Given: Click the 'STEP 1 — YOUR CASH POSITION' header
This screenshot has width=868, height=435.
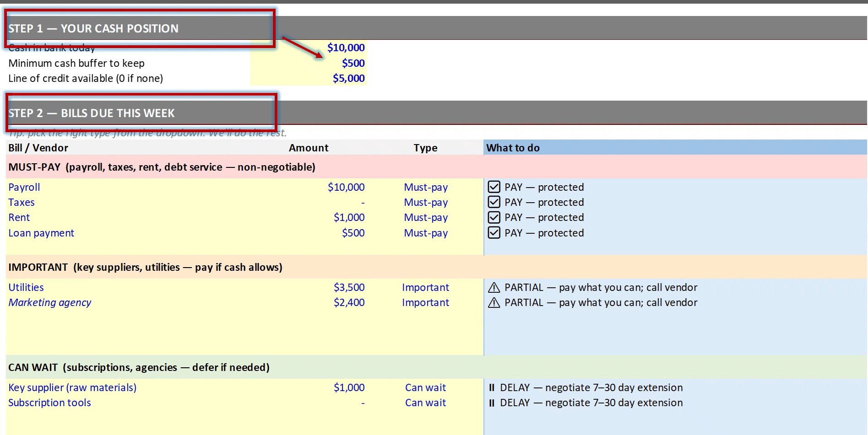Looking at the screenshot, I should [x=93, y=28].
